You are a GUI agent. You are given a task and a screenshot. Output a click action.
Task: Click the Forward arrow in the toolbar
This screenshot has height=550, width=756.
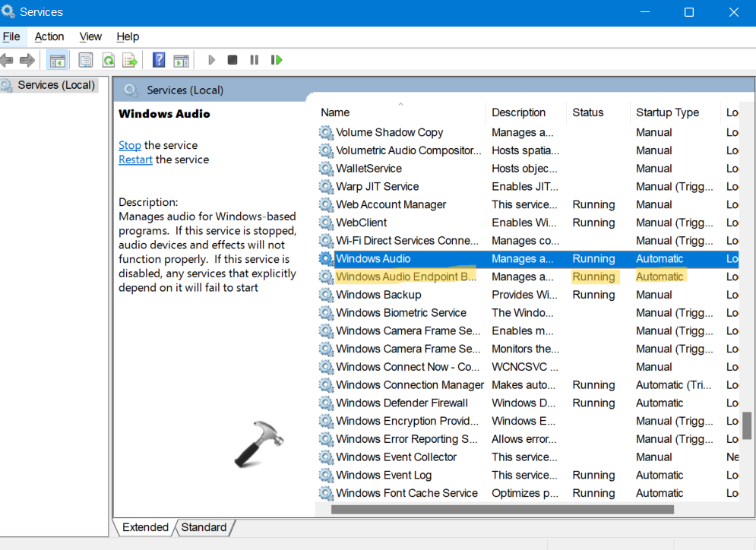[28, 60]
